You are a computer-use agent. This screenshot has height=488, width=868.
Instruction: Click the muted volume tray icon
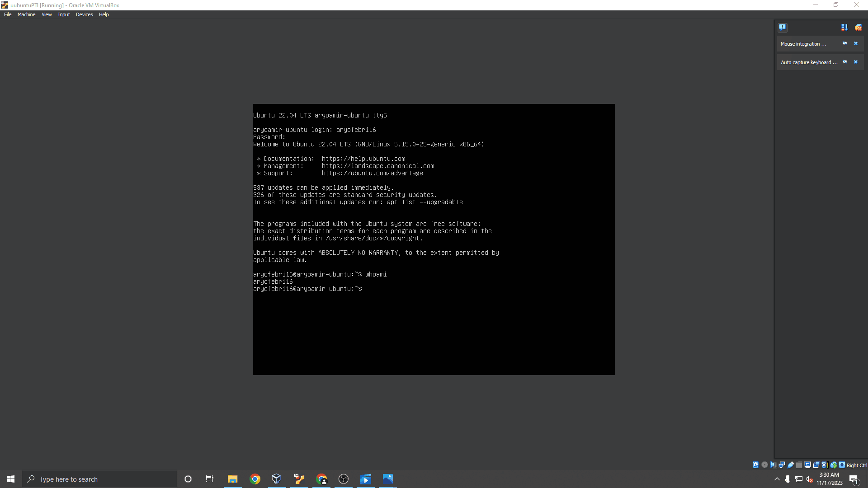pyautogui.click(x=810, y=479)
